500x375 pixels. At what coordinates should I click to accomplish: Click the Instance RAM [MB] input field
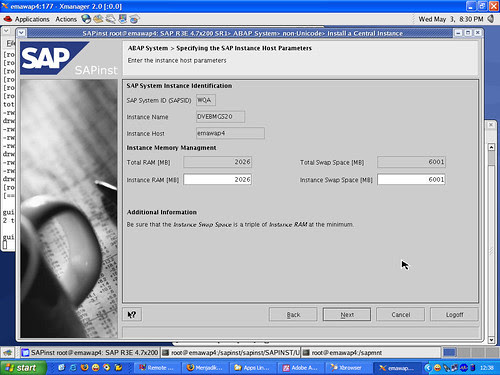pos(217,179)
